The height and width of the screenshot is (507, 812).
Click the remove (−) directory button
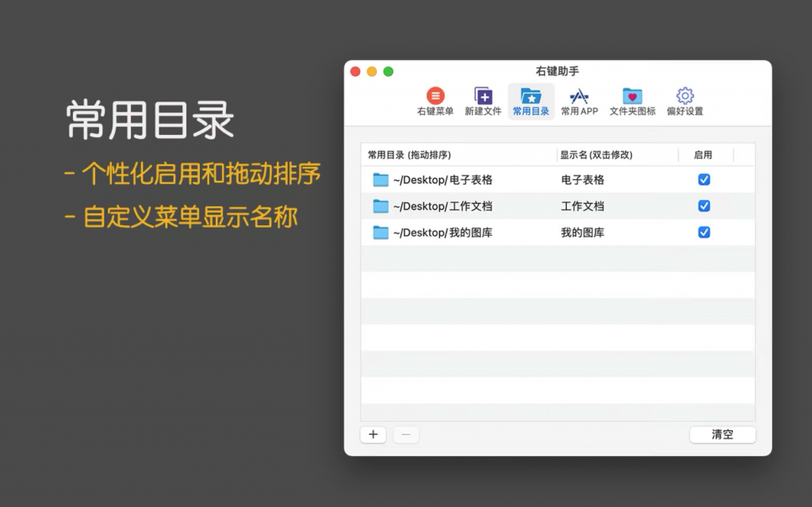tap(405, 434)
